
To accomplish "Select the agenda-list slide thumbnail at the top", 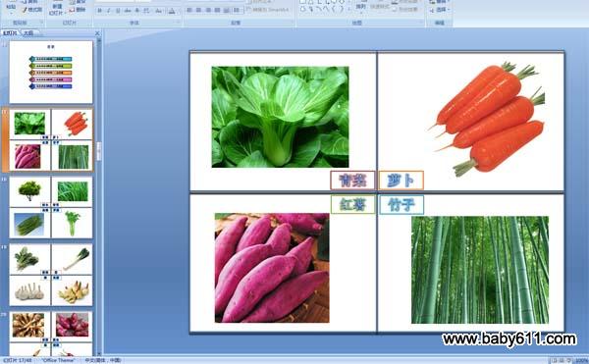I will pyautogui.click(x=51, y=72).
